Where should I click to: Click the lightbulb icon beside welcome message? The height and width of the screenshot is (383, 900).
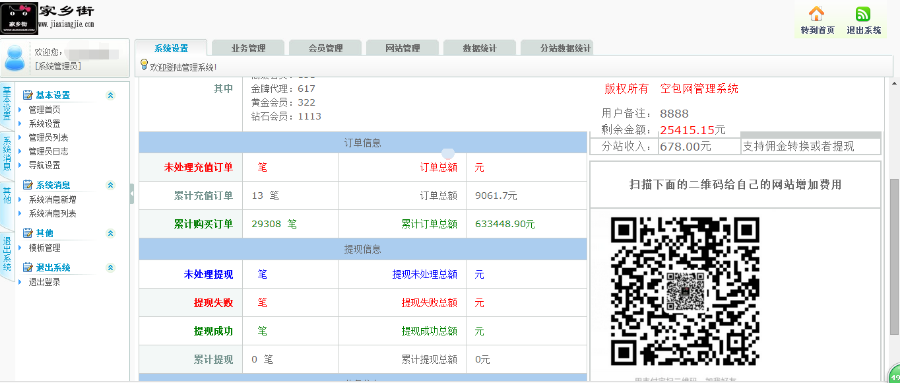point(144,65)
